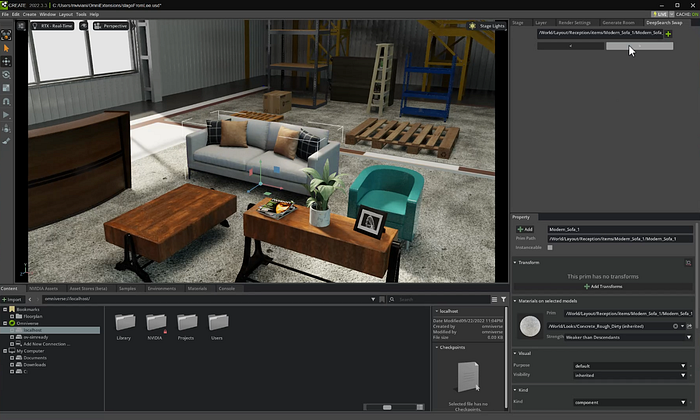Viewport: 700px width, 420px height.
Task: Open the File menu
Action: [5, 14]
